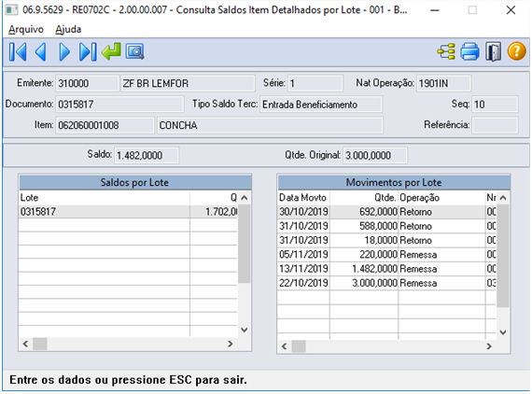This screenshot has height=394, width=532.
Task: Click the Movimentos por Lote panel title
Action: coord(394,183)
